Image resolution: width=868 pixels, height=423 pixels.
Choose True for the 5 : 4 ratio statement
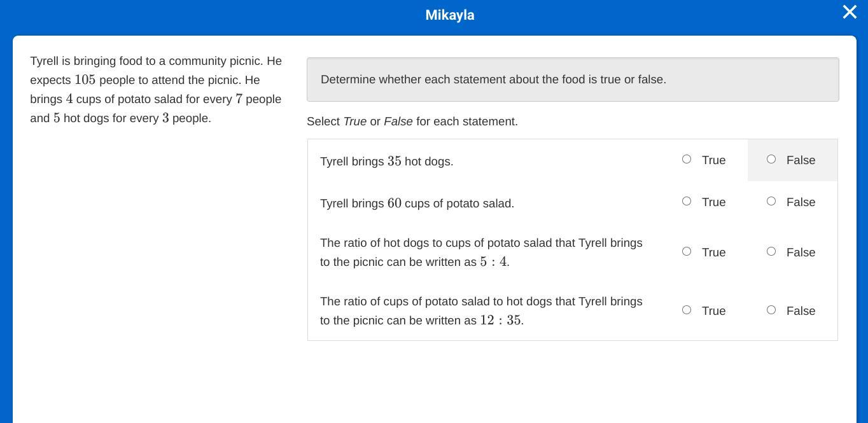(x=687, y=251)
